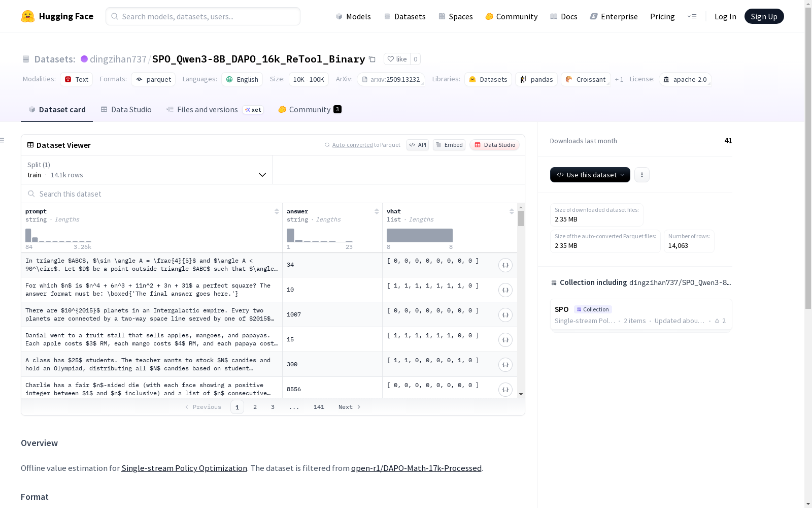Select the English language tag
The height and width of the screenshot is (508, 812).
pos(242,79)
